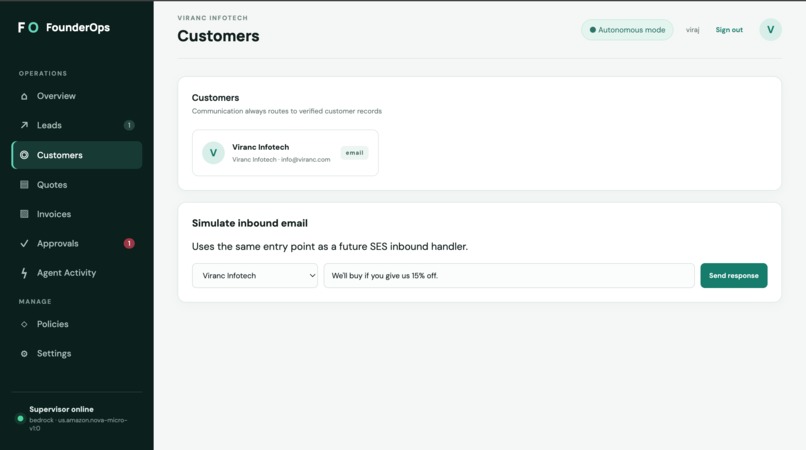
Task: Click the Policies diamond icon
Action: pos(24,324)
